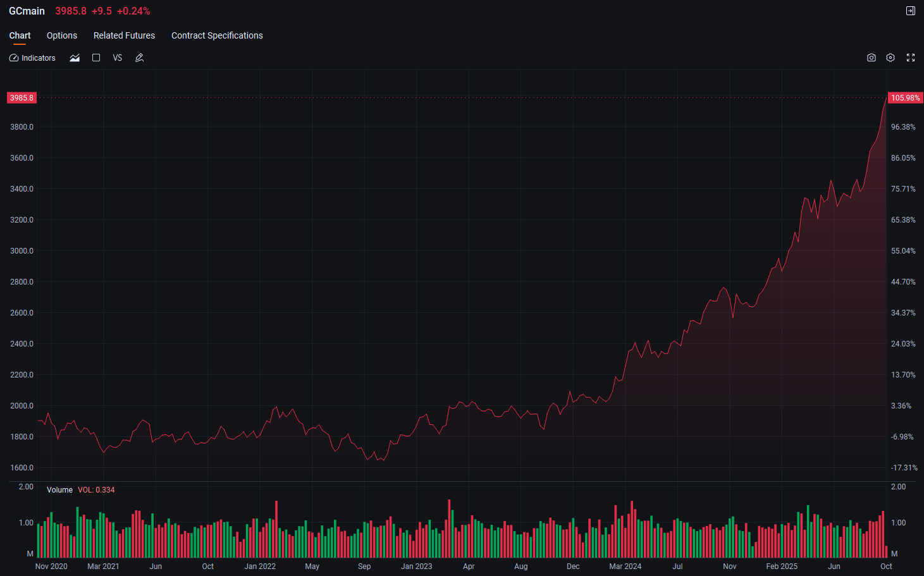Click the 3985.8 current price tag

coord(22,97)
